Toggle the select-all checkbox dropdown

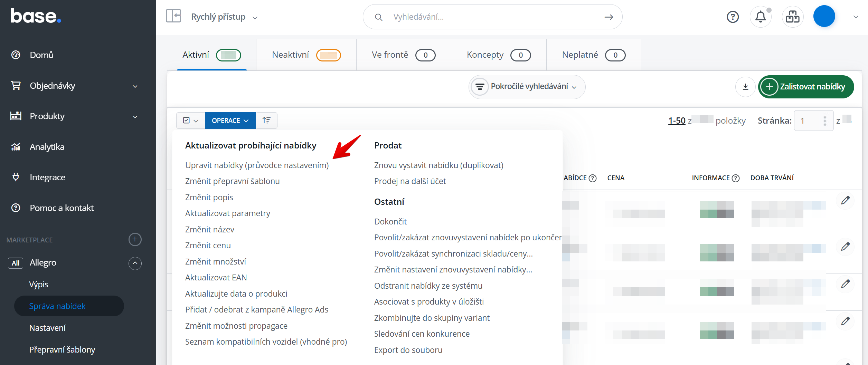(x=190, y=121)
